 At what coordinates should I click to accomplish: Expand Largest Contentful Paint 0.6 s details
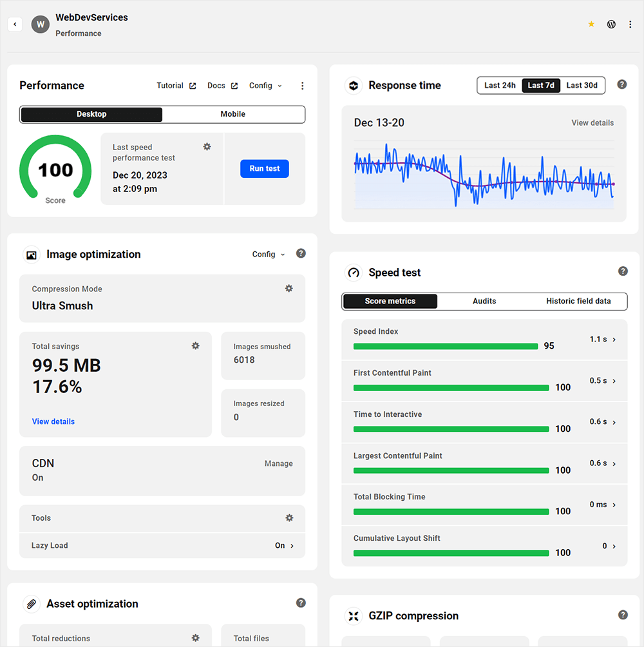602,463
